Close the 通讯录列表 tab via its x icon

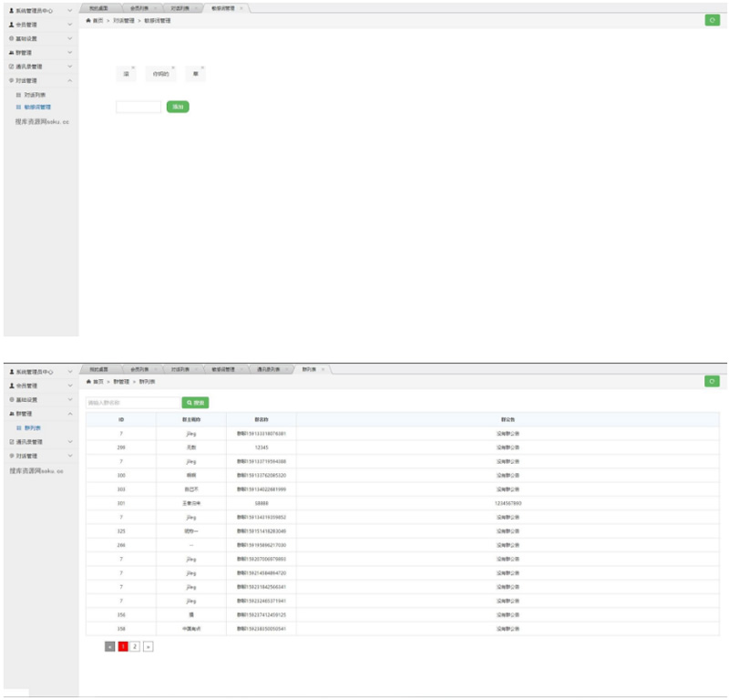tap(285, 370)
